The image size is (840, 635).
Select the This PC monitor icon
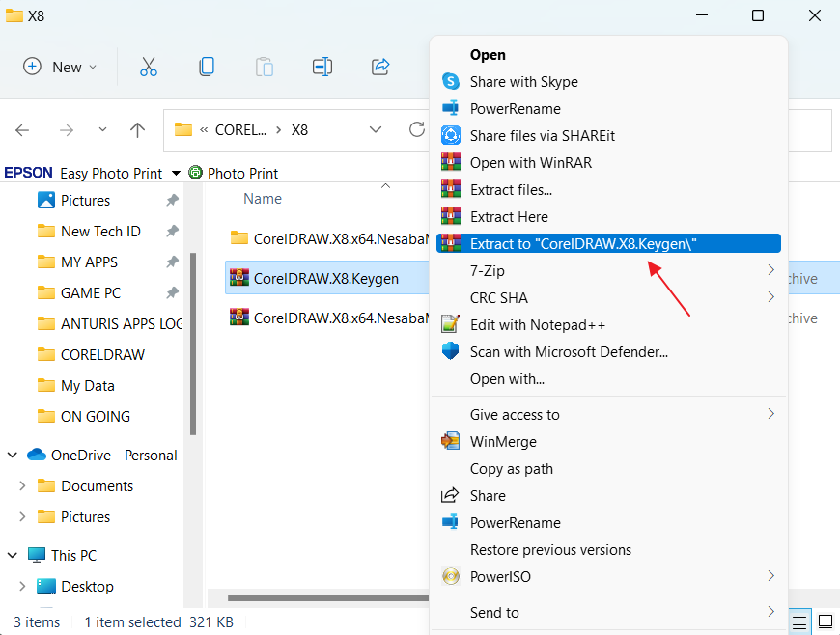tap(37, 555)
